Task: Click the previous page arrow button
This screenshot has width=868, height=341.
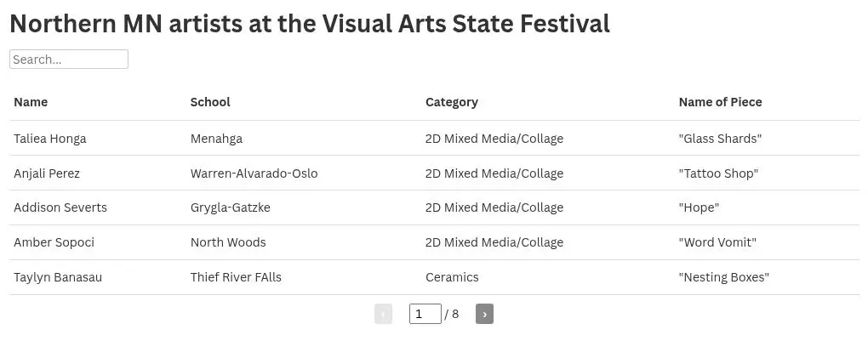Action: tap(383, 315)
